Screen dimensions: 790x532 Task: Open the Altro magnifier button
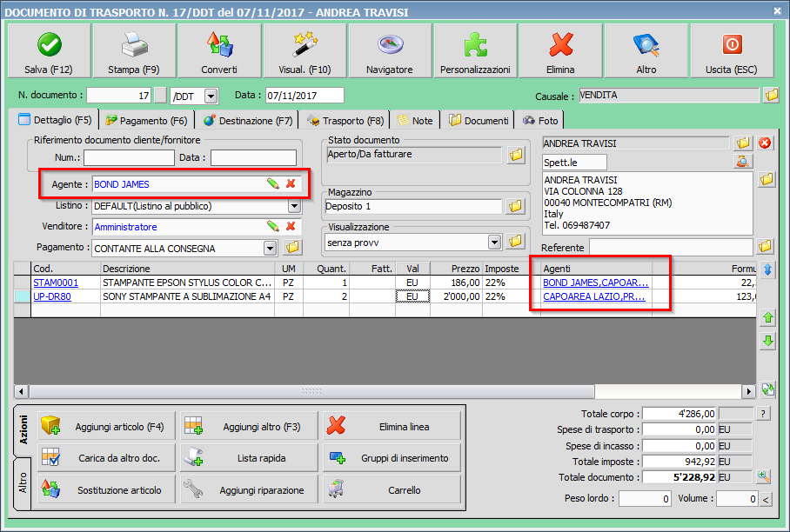point(646,50)
